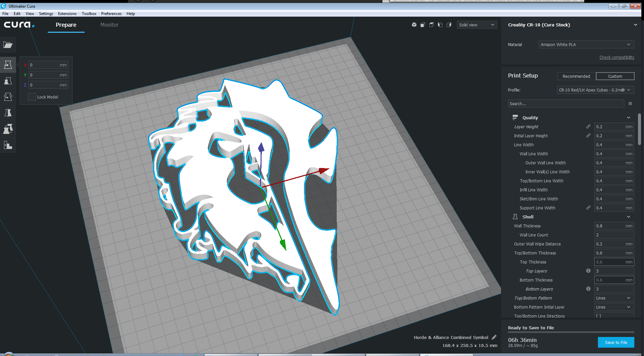Open the Extensions menu
644x356 pixels.
[67, 14]
